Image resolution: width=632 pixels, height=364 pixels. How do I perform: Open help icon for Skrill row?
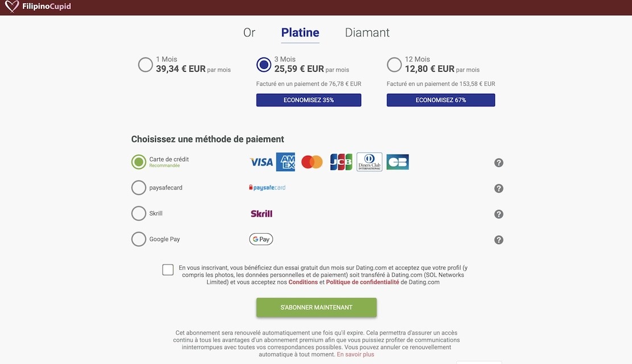pyautogui.click(x=499, y=214)
